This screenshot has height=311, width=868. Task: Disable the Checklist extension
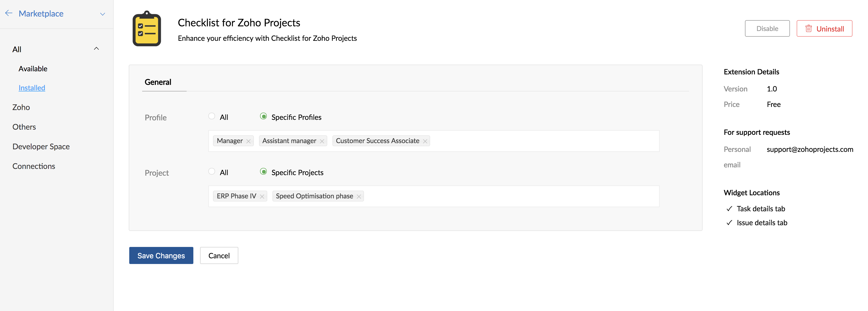click(x=767, y=29)
